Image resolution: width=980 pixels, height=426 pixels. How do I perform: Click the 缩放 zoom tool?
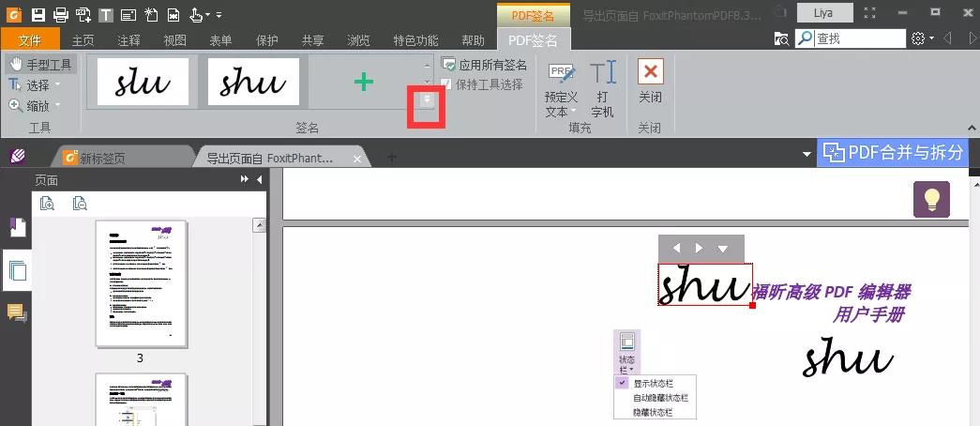[29, 106]
